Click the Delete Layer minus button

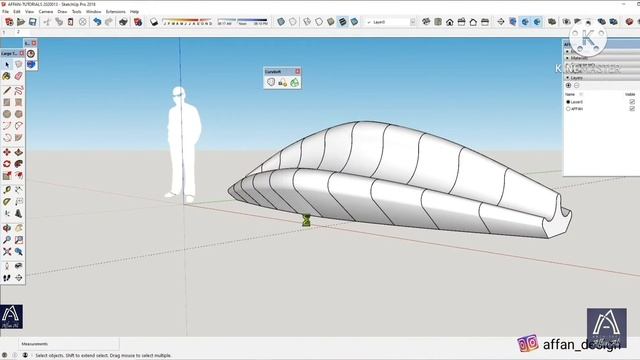[576, 85]
